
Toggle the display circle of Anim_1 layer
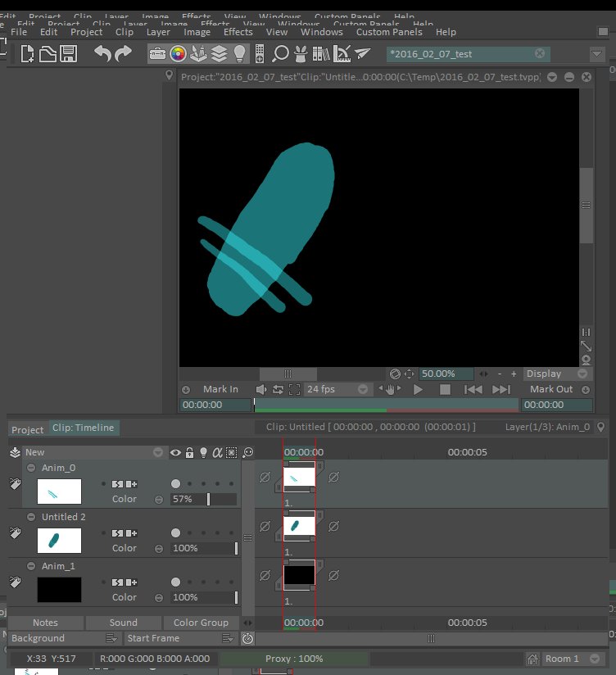point(175,582)
